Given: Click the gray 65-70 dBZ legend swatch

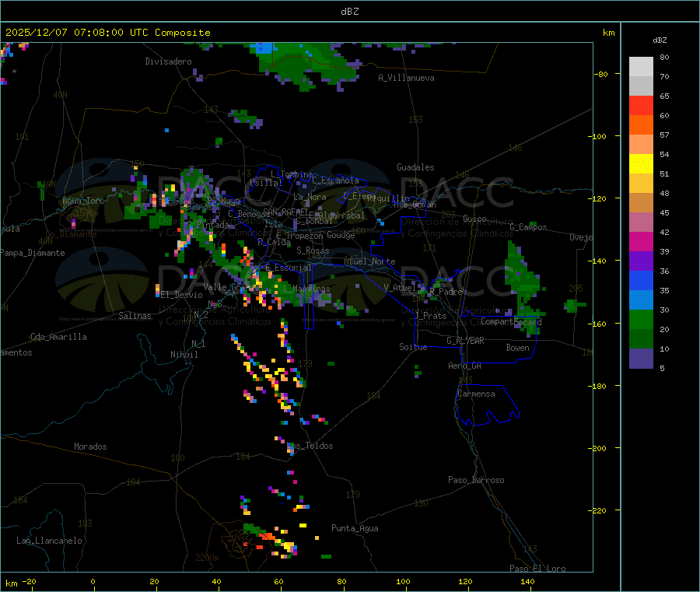Looking at the screenshot, I should click(641, 86).
